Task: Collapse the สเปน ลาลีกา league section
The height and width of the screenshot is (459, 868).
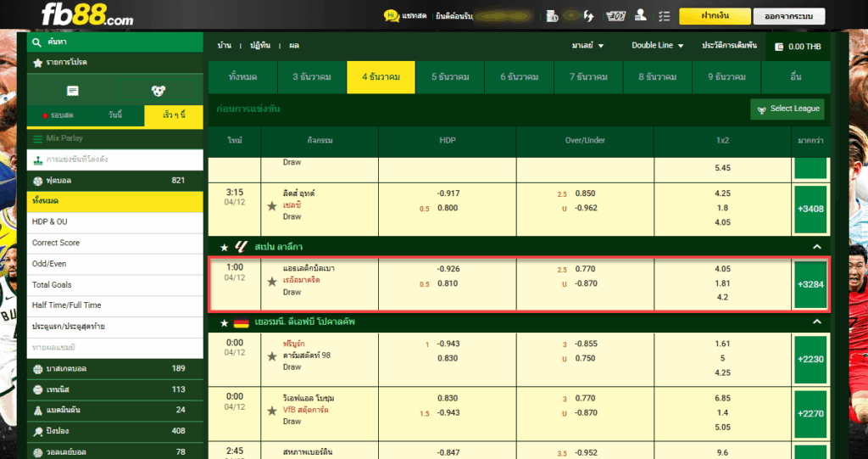Action: 817,247
